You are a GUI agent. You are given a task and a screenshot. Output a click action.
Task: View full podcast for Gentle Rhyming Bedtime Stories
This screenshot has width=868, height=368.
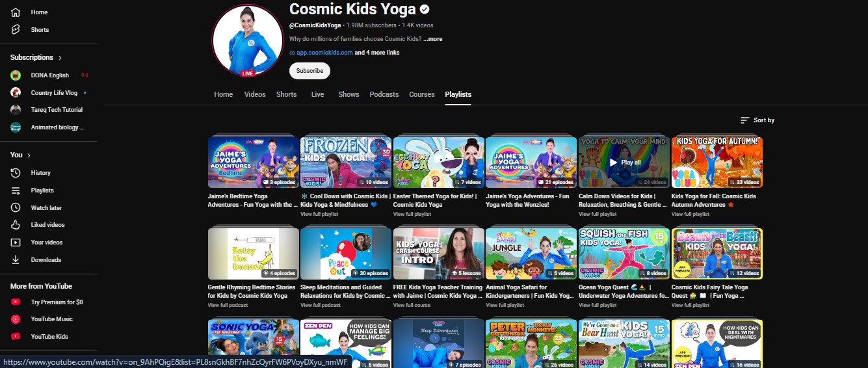[x=228, y=305]
